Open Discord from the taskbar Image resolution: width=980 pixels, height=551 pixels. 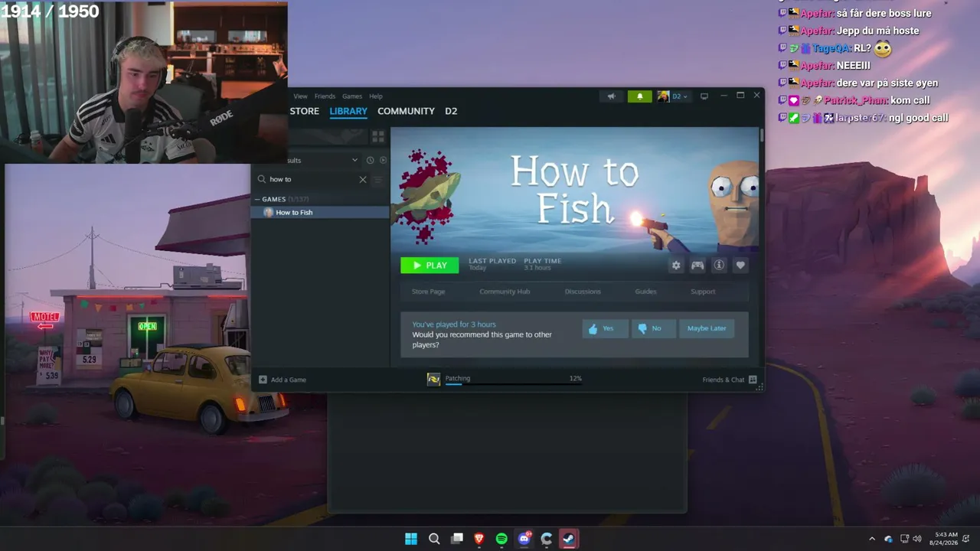click(x=524, y=539)
